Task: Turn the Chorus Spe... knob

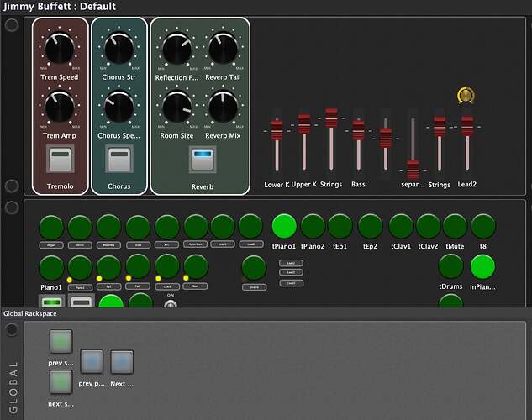Action: click(x=119, y=107)
